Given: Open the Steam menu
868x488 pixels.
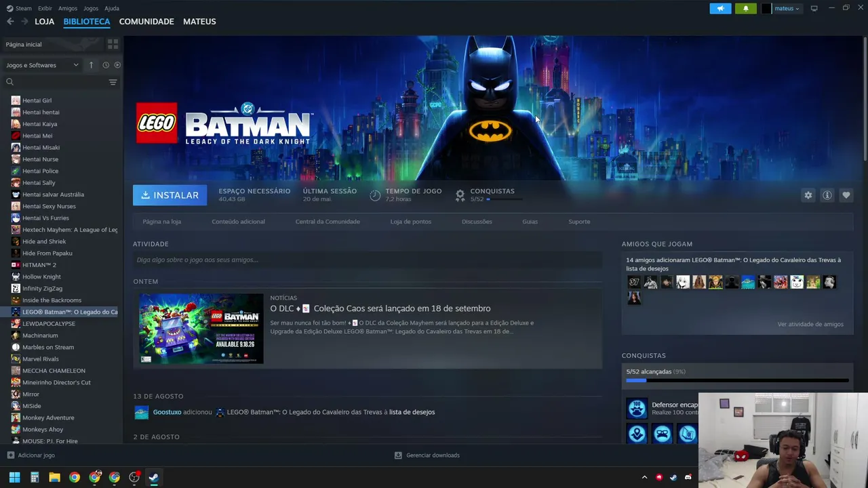Looking at the screenshot, I should [x=19, y=8].
